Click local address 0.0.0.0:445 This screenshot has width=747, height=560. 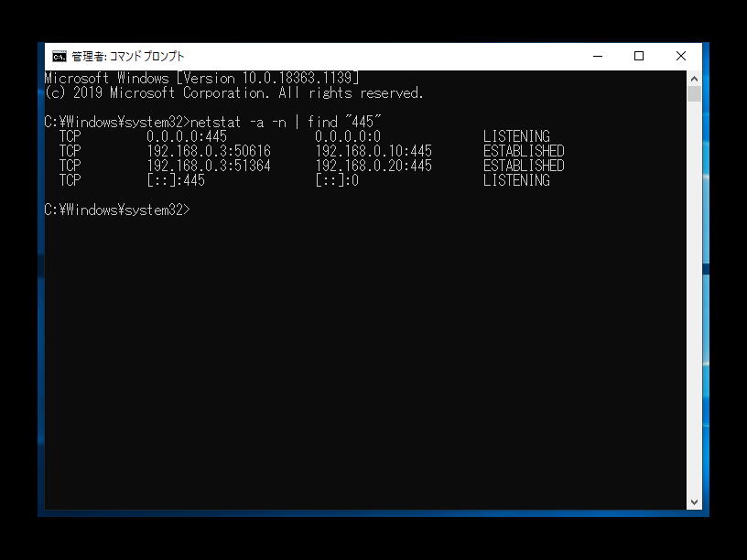point(186,136)
